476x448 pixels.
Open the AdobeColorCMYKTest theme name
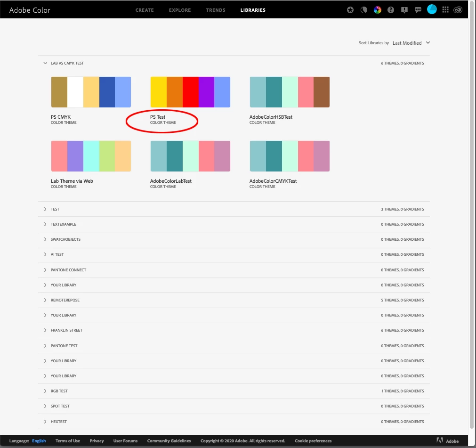click(273, 181)
